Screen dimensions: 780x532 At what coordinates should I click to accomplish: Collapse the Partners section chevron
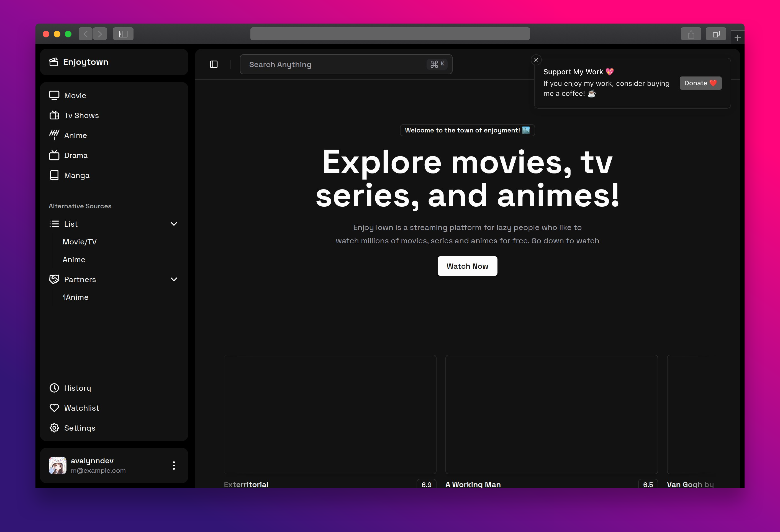pyautogui.click(x=174, y=279)
